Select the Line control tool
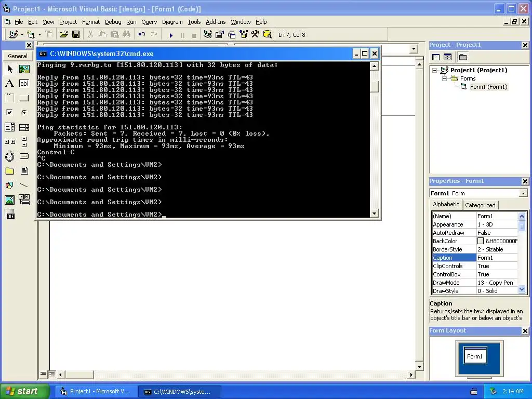 tap(24, 185)
